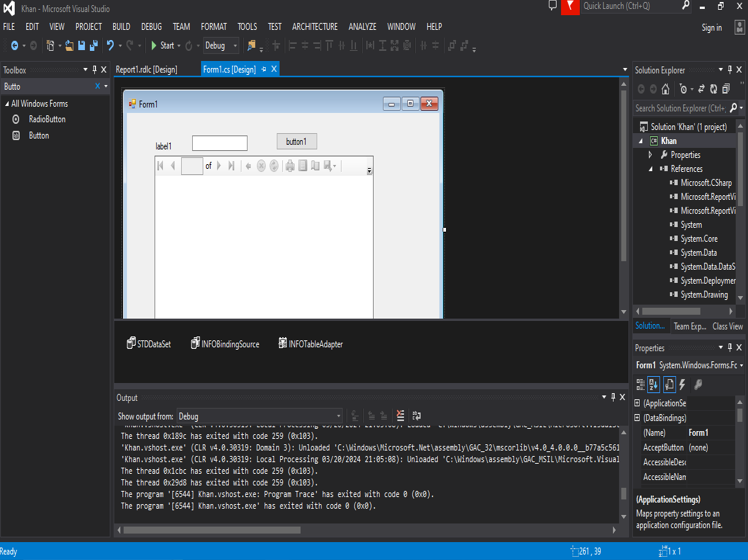Click report viewer Page Setup icon
The image size is (748, 560).
tap(315, 166)
